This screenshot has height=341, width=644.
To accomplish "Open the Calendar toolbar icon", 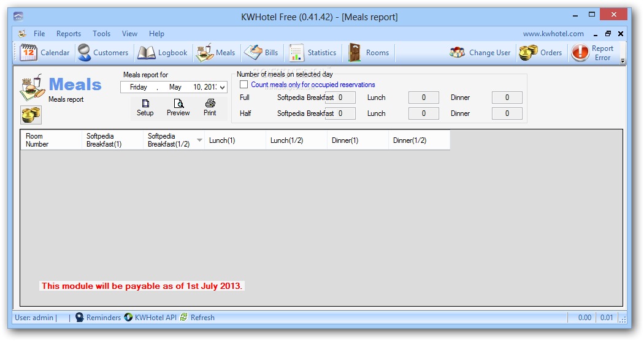I will 28,53.
